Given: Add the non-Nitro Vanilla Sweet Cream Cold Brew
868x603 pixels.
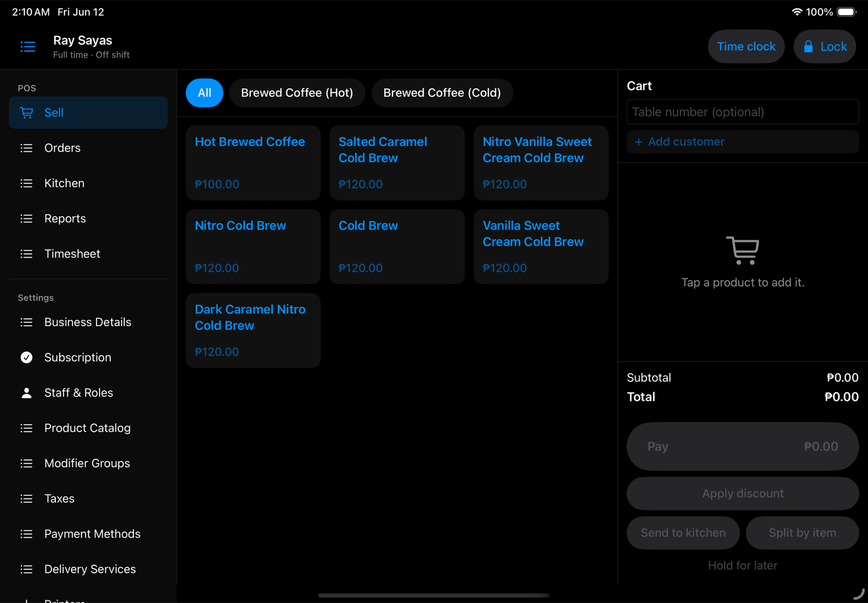Looking at the screenshot, I should click(541, 247).
